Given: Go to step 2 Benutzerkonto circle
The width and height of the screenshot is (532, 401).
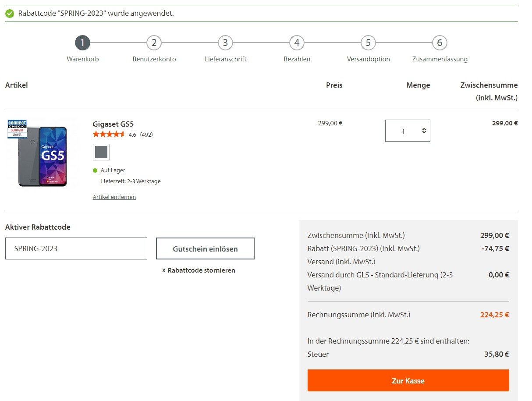Looking at the screenshot, I should pyautogui.click(x=154, y=43).
